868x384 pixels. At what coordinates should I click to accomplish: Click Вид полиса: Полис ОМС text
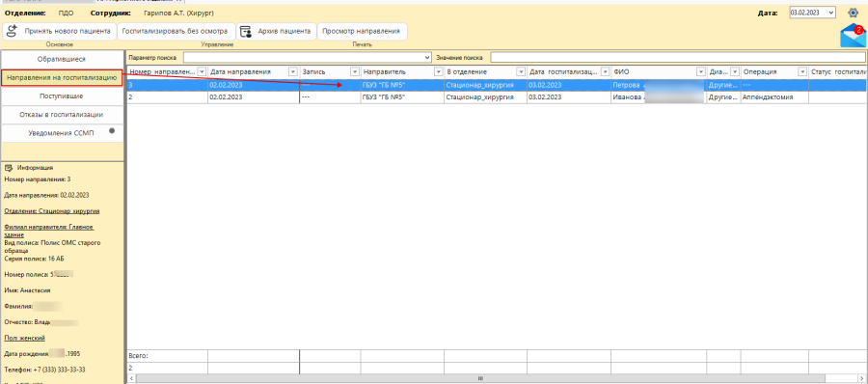(53, 247)
